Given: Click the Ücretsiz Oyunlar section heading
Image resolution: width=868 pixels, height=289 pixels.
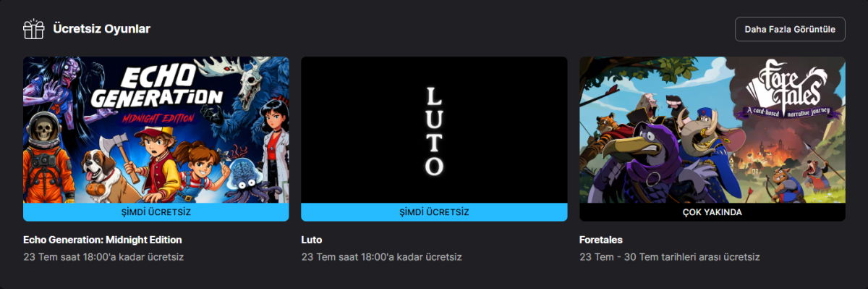Looking at the screenshot, I should point(101,29).
